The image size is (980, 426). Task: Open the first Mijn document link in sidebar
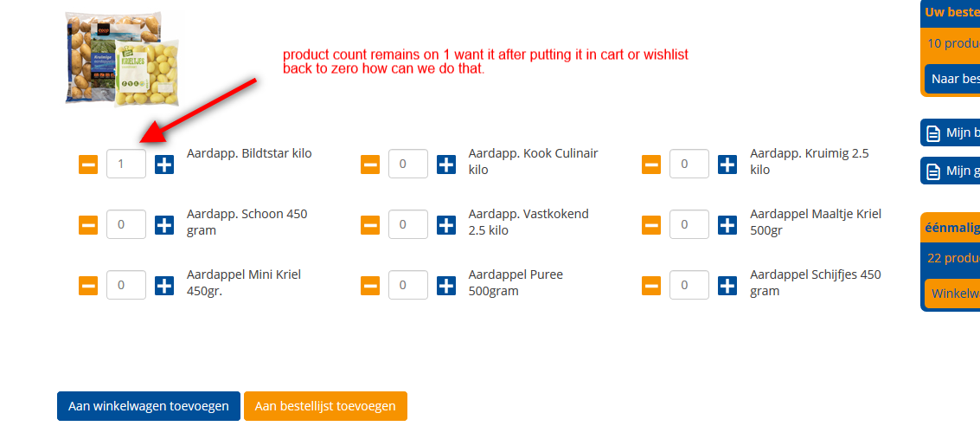[951, 132]
